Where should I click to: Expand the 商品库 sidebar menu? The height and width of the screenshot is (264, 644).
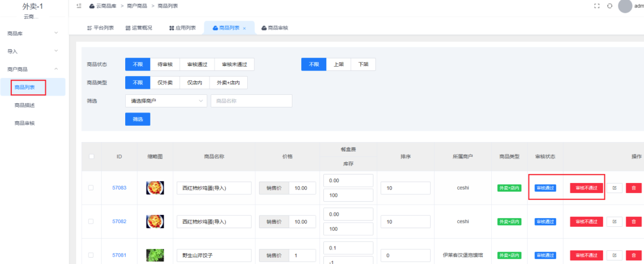point(33,33)
